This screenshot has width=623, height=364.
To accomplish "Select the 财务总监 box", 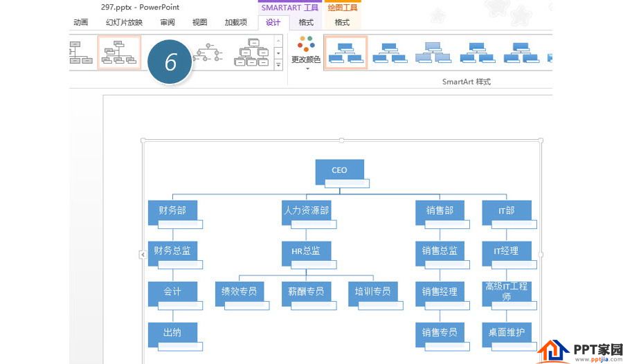I will 173,253.
